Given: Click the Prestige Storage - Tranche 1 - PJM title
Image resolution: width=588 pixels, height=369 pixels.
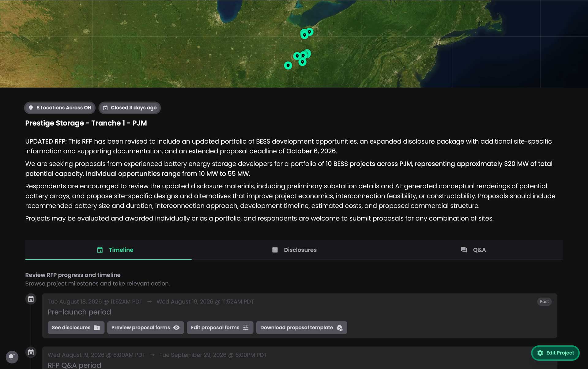Looking at the screenshot, I should click(x=86, y=123).
